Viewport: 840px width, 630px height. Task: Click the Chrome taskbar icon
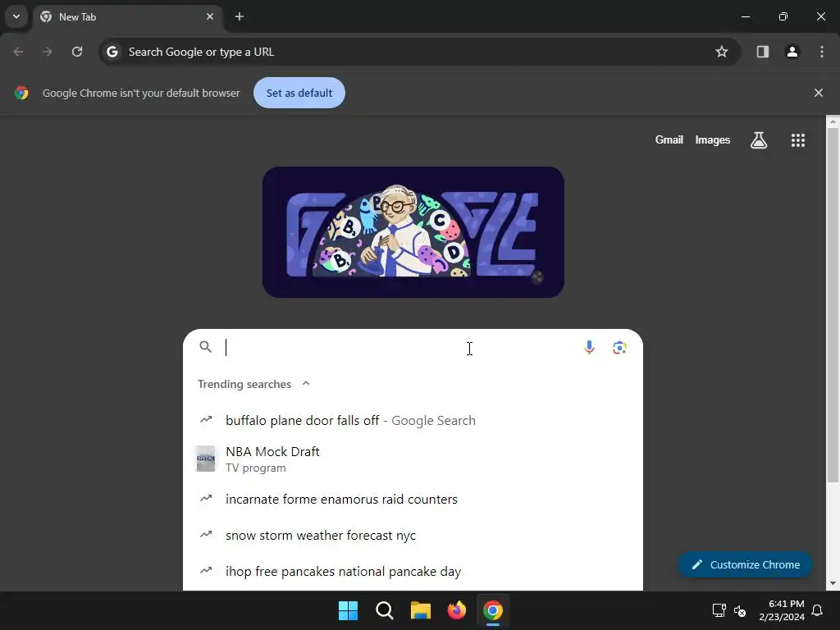pos(493,610)
